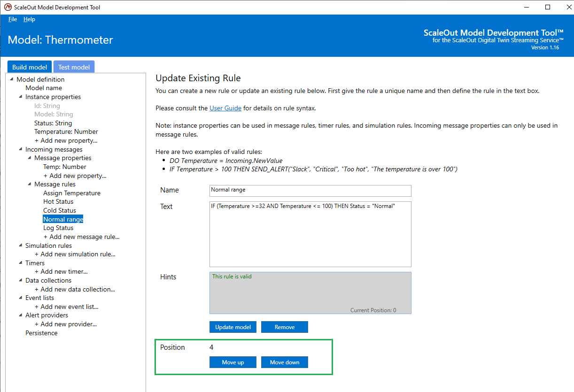Collapse the Simulation rules node
The image size is (574, 392).
(x=21, y=246)
